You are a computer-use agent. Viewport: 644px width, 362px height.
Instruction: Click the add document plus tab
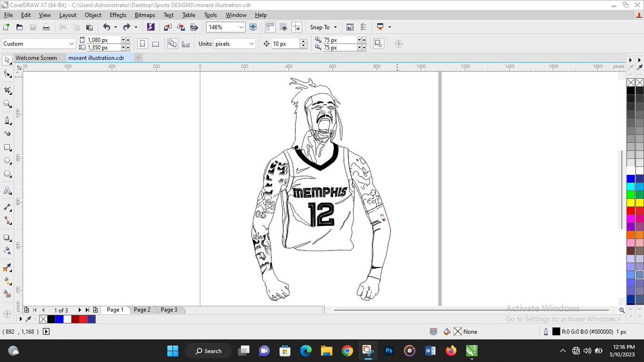click(x=138, y=58)
